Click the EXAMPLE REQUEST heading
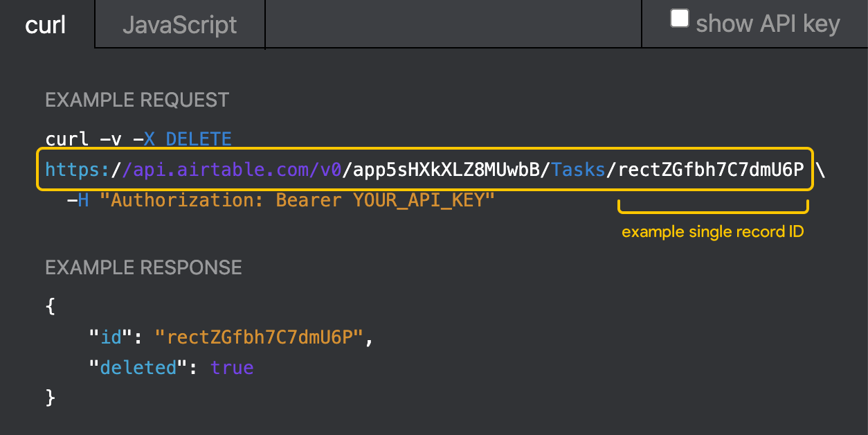 [x=137, y=100]
